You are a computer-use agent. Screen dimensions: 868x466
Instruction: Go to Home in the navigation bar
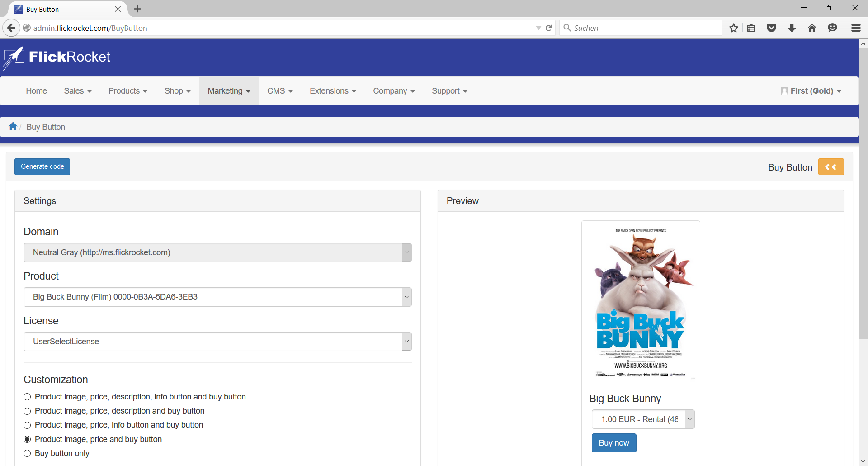coord(36,91)
